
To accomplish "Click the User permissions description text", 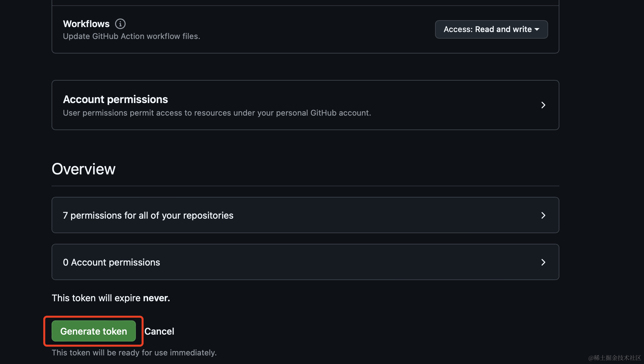I will point(217,113).
